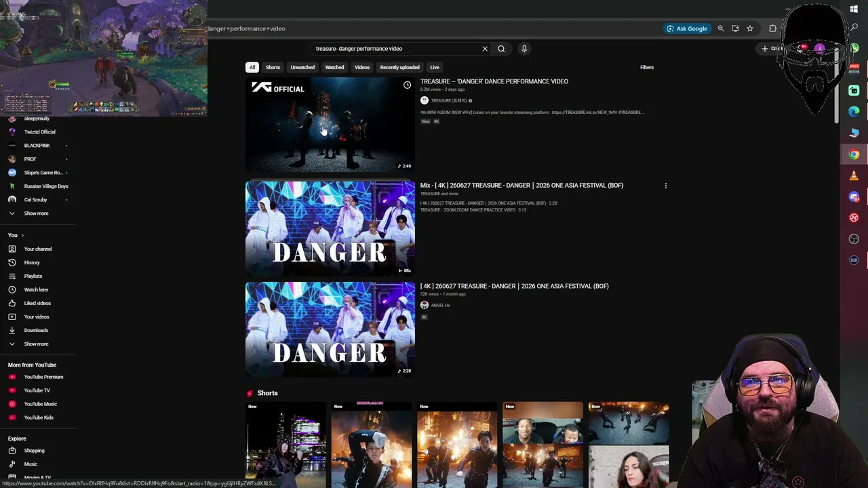Open the Mix 260627 TREASURE - DANGER playlist title
The width and height of the screenshot is (868, 488).
521,185
